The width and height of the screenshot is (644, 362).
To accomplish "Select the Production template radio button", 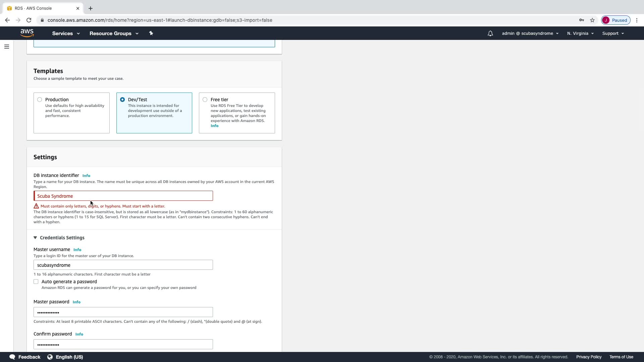I will click(x=40, y=100).
